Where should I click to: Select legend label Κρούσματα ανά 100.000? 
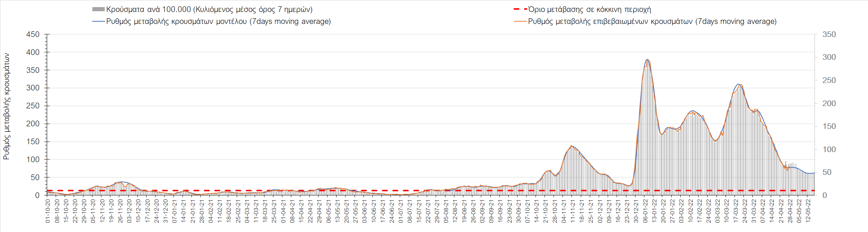(209, 10)
